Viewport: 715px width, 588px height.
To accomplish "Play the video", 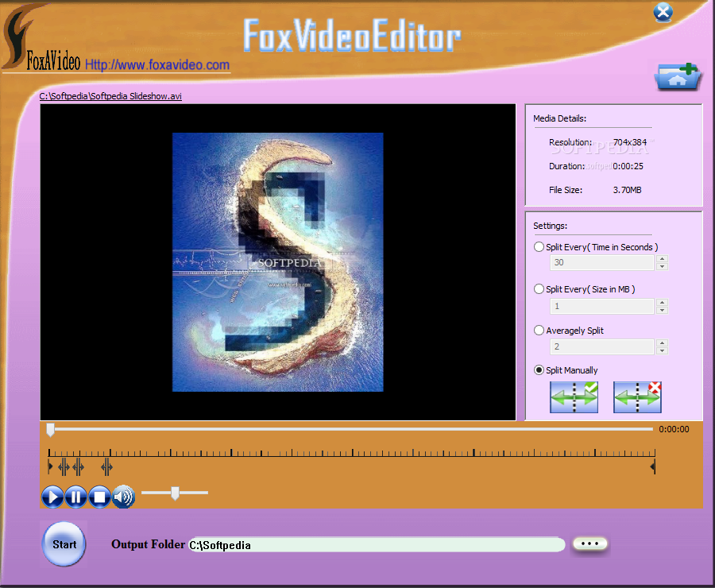I will pyautogui.click(x=52, y=497).
